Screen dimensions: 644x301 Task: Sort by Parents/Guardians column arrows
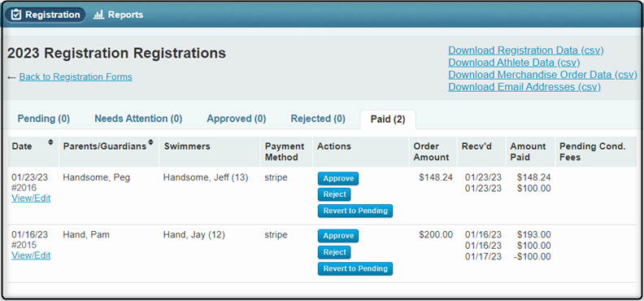tap(150, 142)
